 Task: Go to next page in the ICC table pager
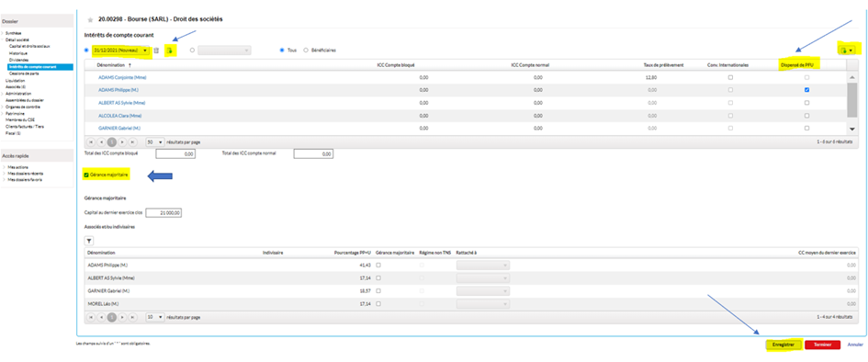point(122,141)
